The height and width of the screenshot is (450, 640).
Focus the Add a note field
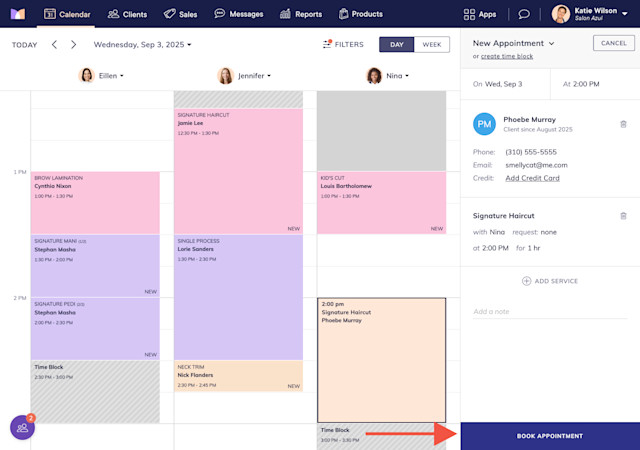point(550,312)
